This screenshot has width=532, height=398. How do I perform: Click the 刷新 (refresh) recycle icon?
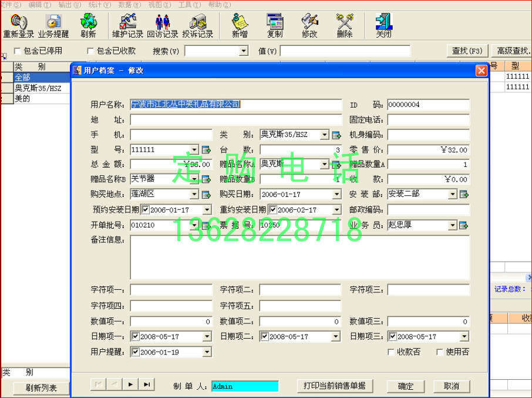click(88, 24)
